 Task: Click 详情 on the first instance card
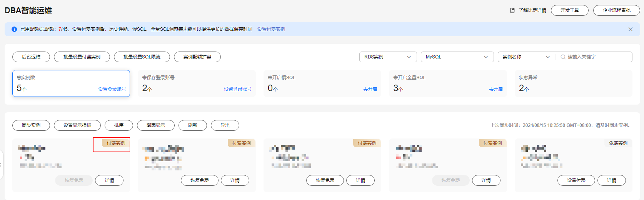click(x=109, y=180)
